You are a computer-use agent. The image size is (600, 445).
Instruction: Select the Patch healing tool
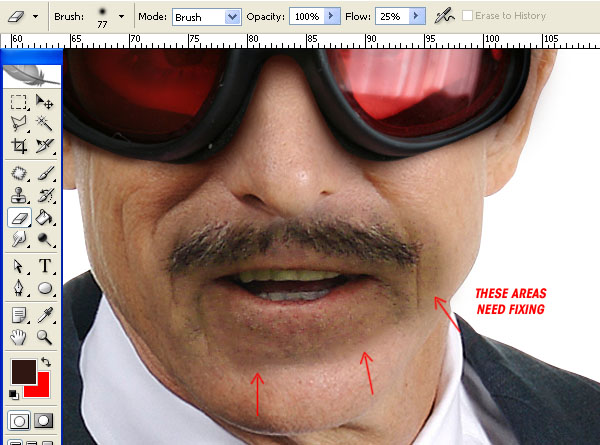click(19, 173)
